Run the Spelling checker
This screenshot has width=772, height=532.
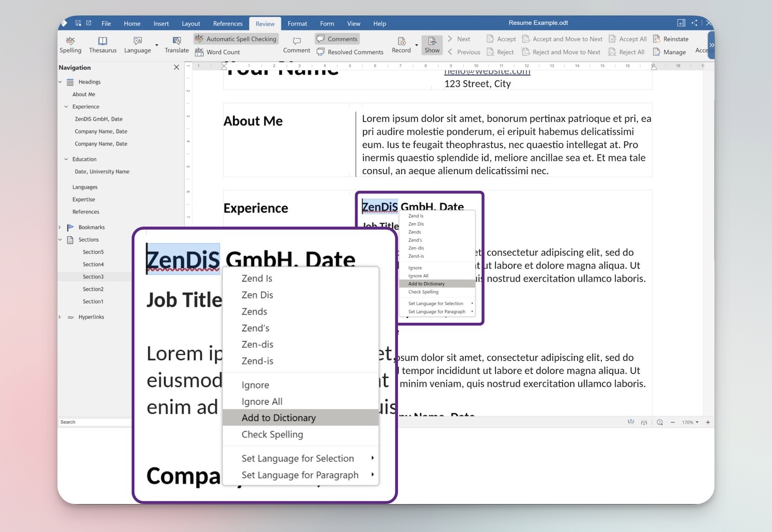click(70, 44)
